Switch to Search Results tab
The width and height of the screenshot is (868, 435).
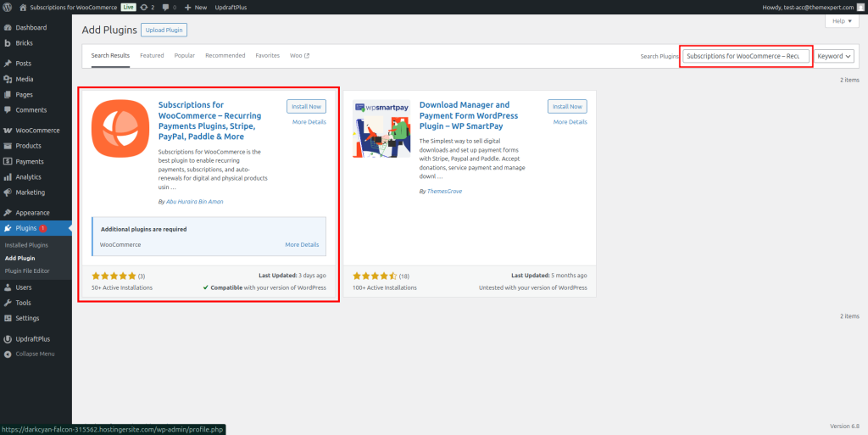(111, 56)
